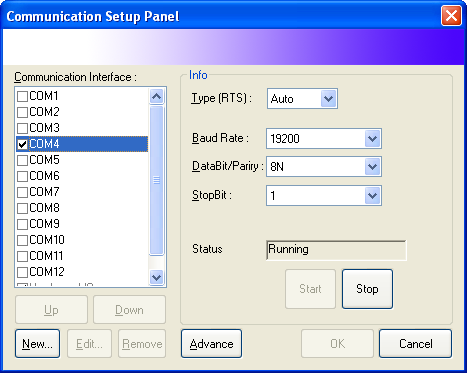
Task: Click the Stop button
Action: (x=367, y=289)
